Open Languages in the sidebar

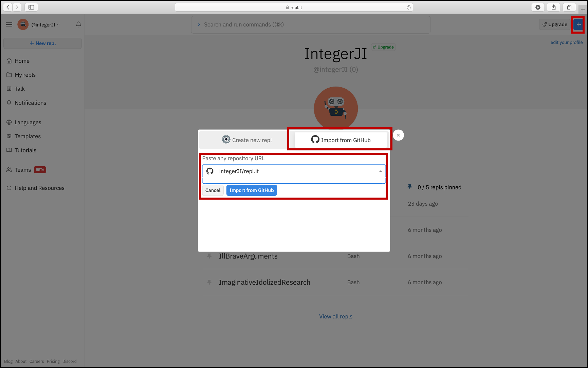(x=28, y=122)
